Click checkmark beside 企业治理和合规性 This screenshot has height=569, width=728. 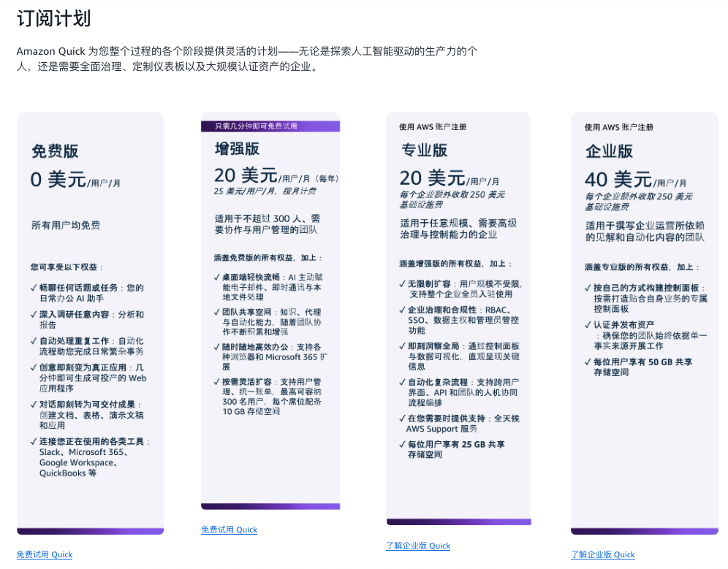click(402, 310)
